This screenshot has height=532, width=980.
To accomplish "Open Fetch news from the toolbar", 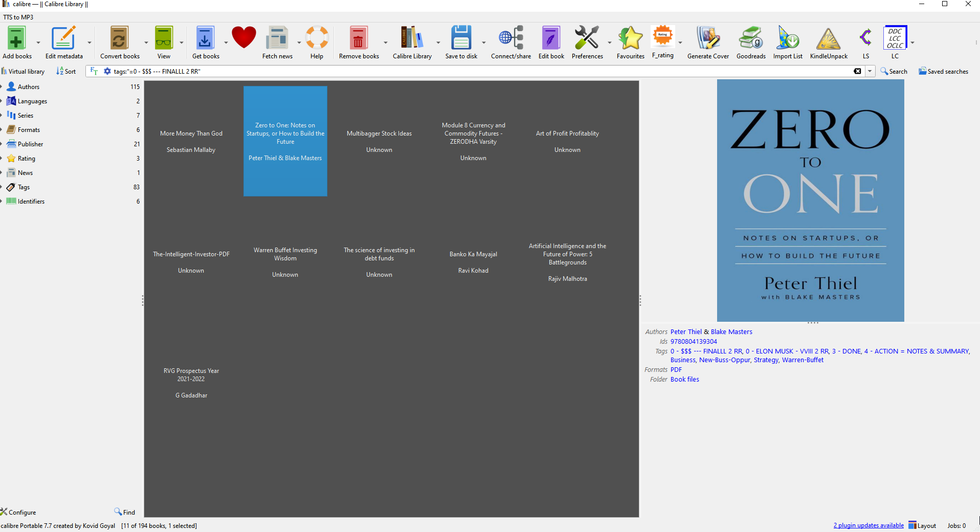I will (x=277, y=38).
